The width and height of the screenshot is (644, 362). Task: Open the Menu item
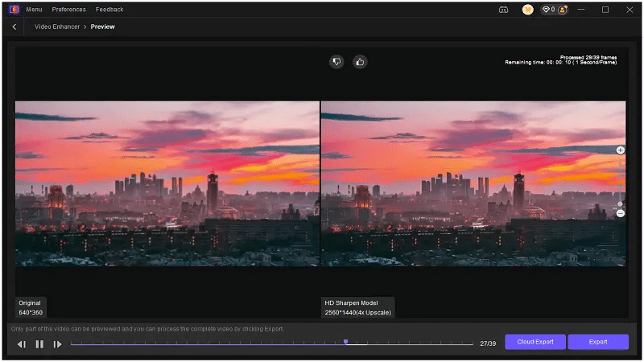tap(34, 10)
